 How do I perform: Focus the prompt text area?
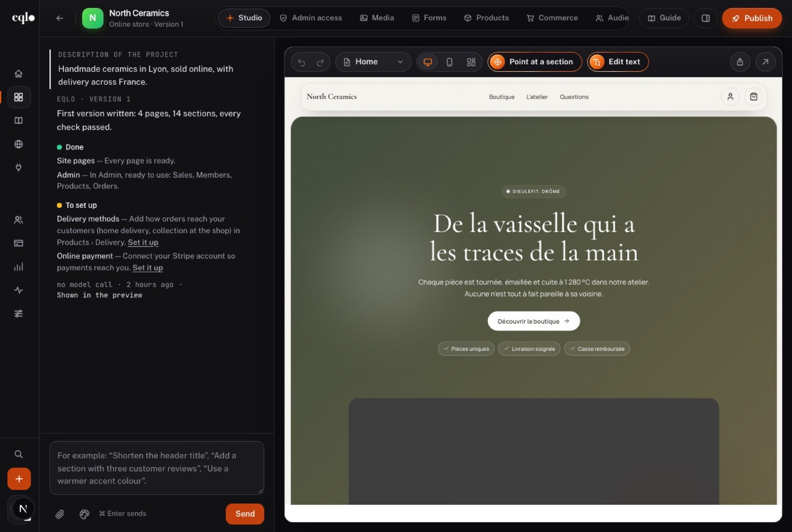157,468
